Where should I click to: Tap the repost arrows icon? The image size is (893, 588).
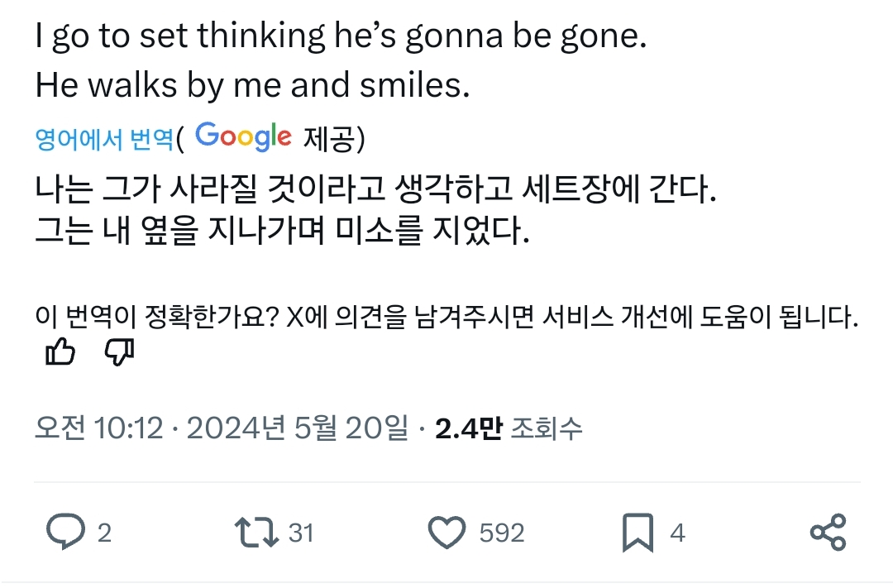point(256,533)
